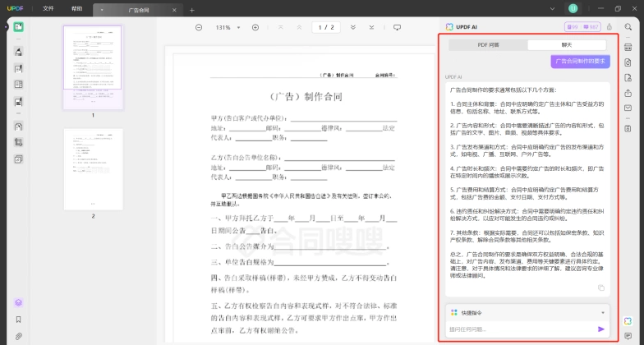644x345 pixels.
Task: Click the page number input field
Action: pyautogui.click(x=326, y=28)
